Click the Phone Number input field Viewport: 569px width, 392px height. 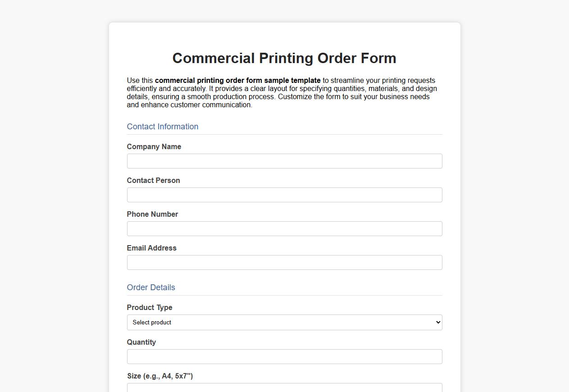coord(284,228)
